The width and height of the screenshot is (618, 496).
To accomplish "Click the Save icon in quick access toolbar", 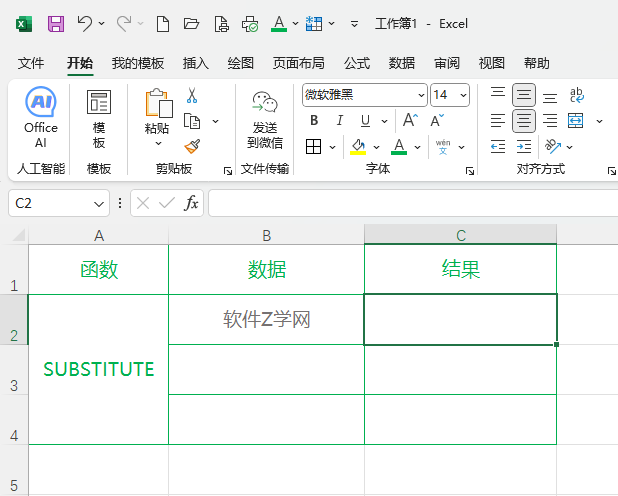I will pos(56,24).
